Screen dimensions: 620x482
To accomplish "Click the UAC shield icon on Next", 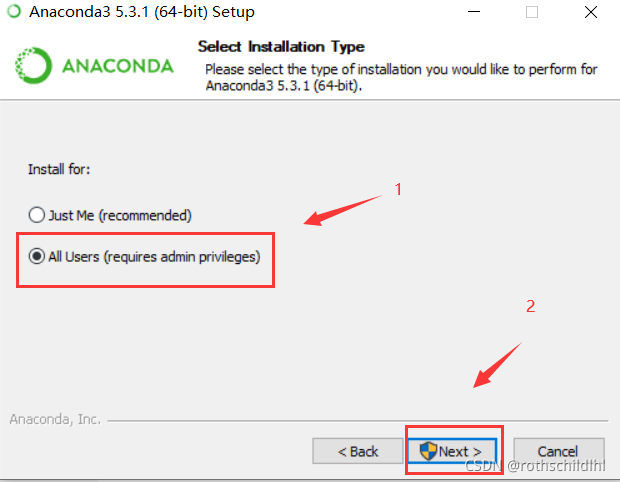I will [428, 451].
